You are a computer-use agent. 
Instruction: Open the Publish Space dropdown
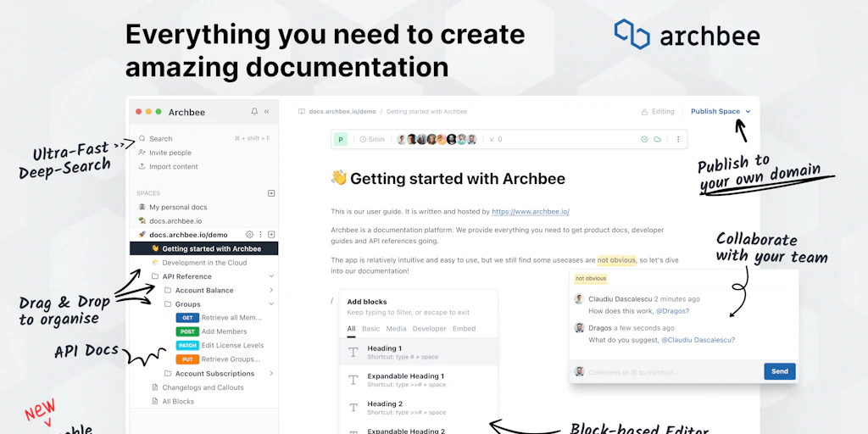[721, 111]
